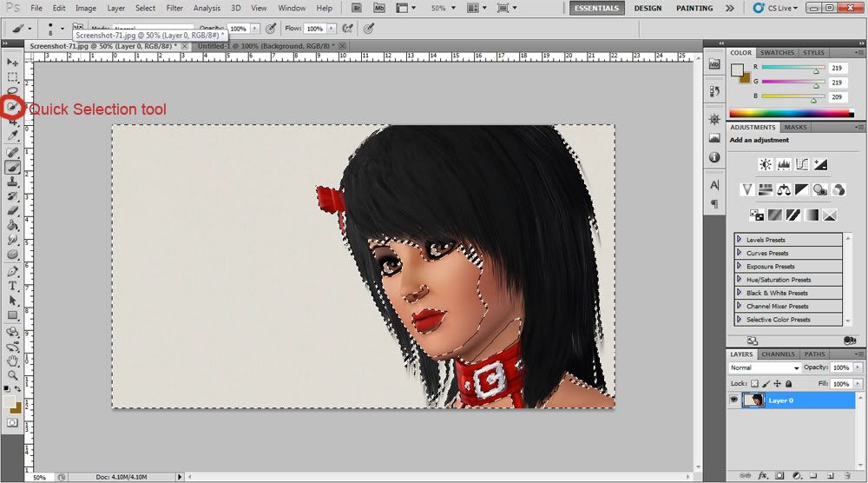Add a Brightness/Contrast adjustment
This screenshot has width=868, height=483.
(x=766, y=164)
